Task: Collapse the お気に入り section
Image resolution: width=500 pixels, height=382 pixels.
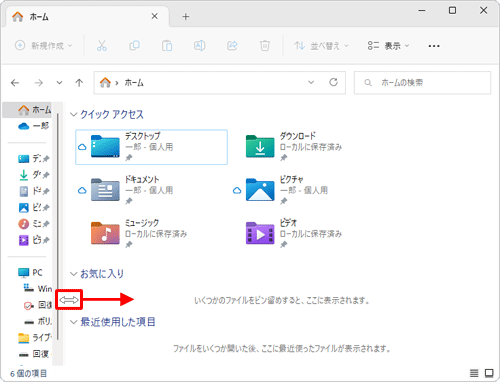Action: click(74, 274)
